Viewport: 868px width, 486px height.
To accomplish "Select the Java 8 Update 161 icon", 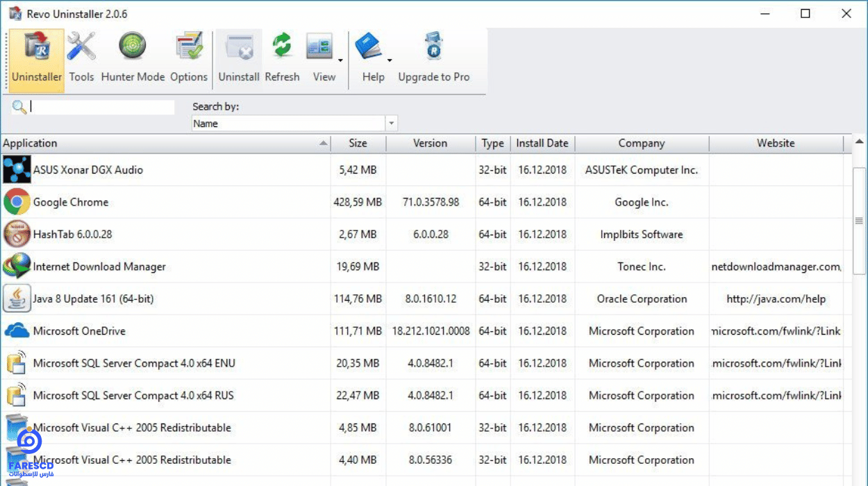I will point(17,299).
